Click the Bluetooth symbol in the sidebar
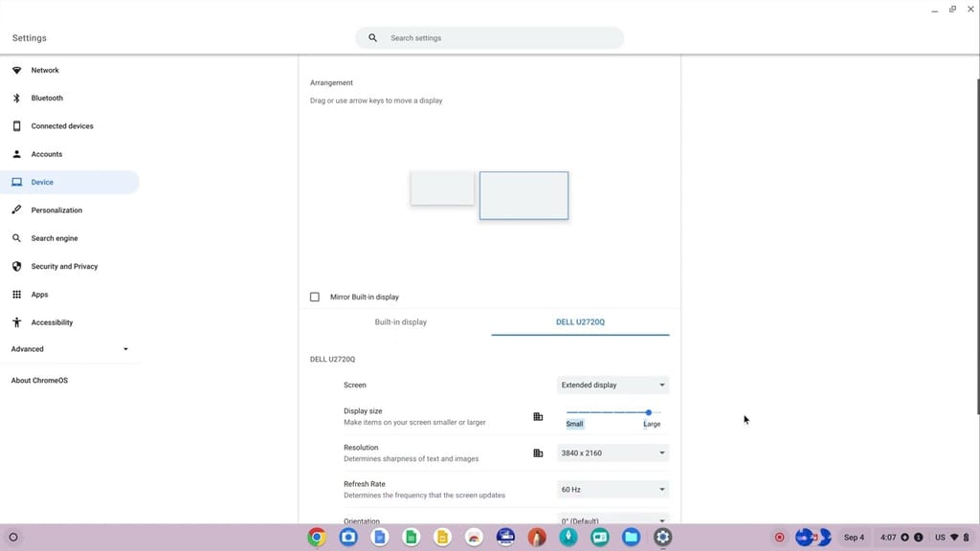 coord(17,99)
